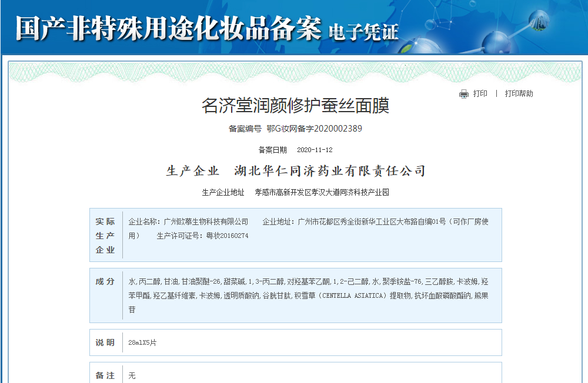588x383 pixels.
Task: Click the 备案编号 label
Action: pos(245,129)
